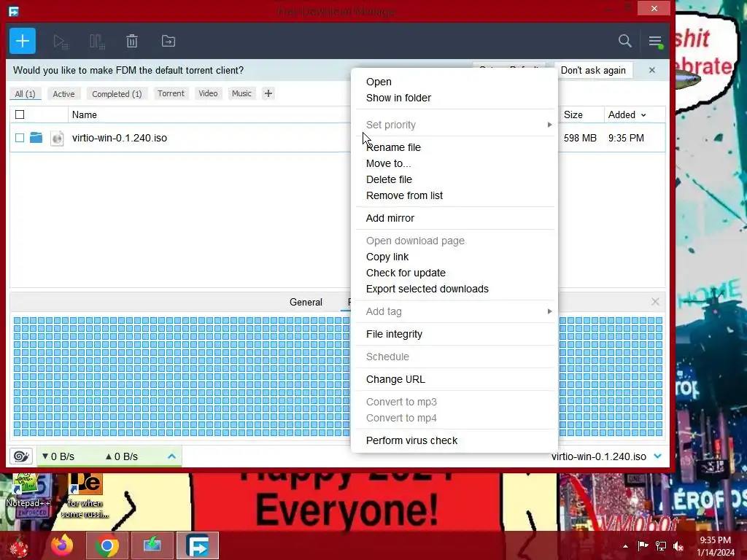Click the trash delete icon in toolbar

click(x=132, y=42)
